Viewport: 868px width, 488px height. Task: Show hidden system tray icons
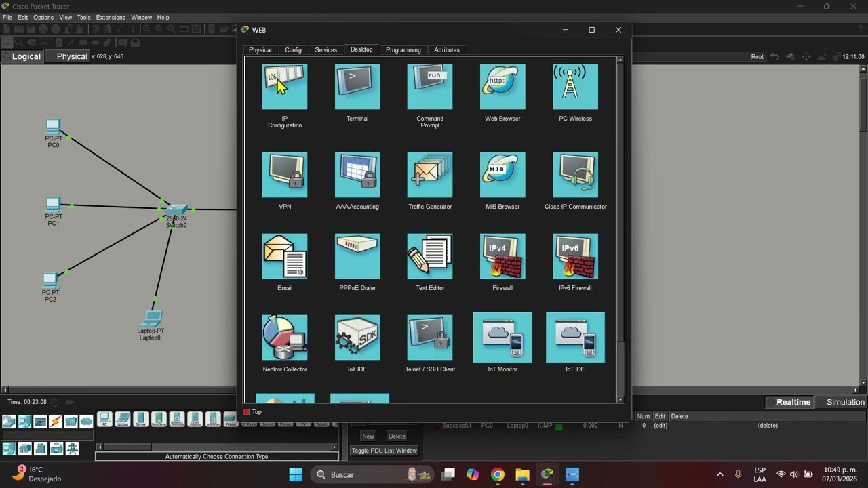(719, 474)
